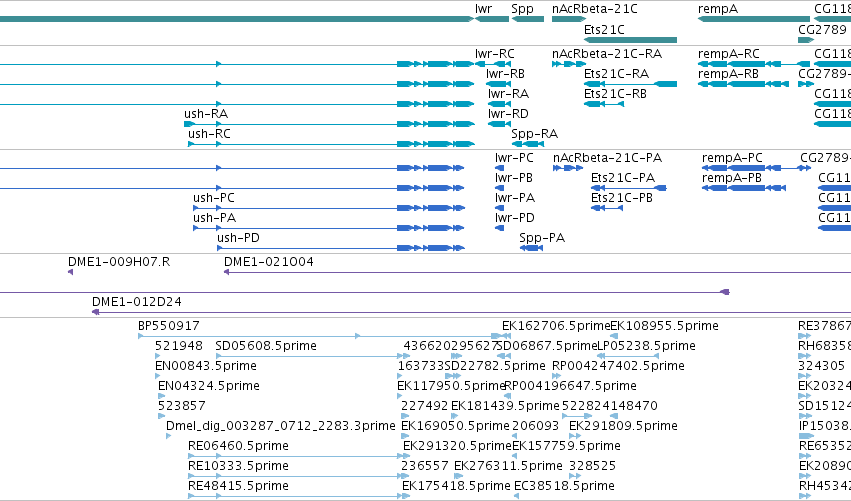Image resolution: width=851 pixels, height=501 pixels.
Task: Click the rempA gene label
Action: click(717, 9)
